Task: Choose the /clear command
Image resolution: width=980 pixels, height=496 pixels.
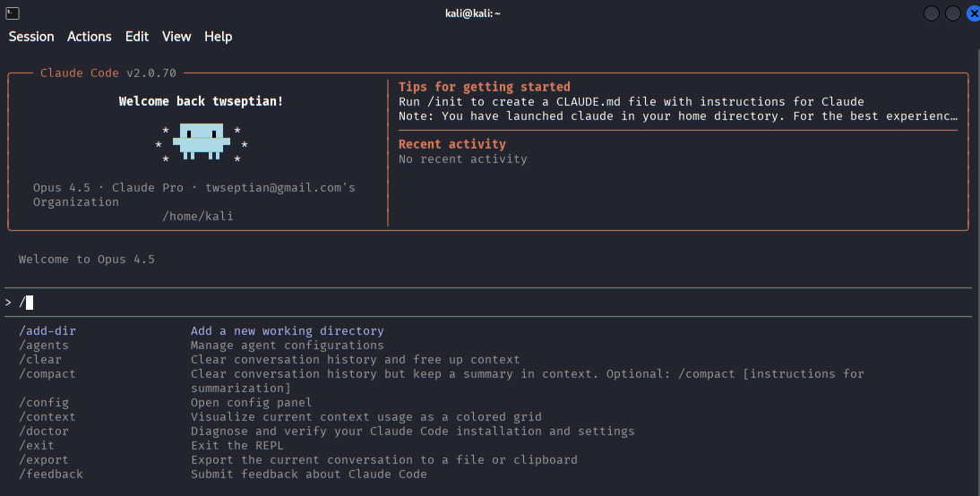Action: point(40,360)
